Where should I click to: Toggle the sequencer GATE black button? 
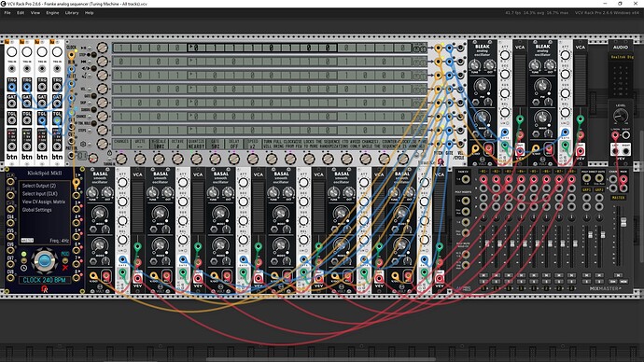pos(93,95)
